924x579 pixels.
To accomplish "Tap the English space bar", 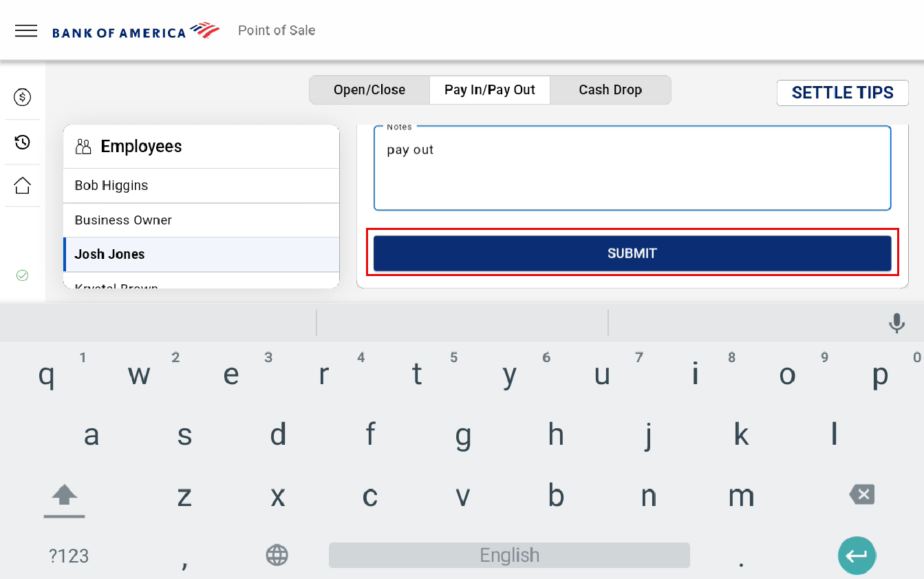I will pos(509,556).
